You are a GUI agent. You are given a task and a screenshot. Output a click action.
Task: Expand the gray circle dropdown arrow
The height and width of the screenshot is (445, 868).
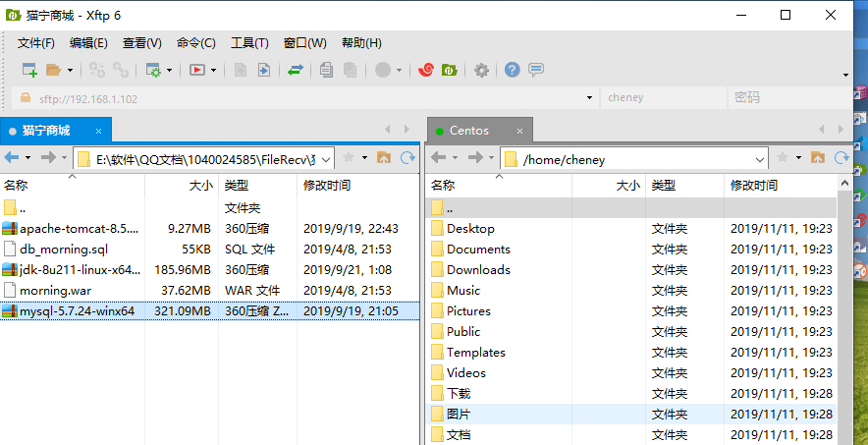point(399,71)
